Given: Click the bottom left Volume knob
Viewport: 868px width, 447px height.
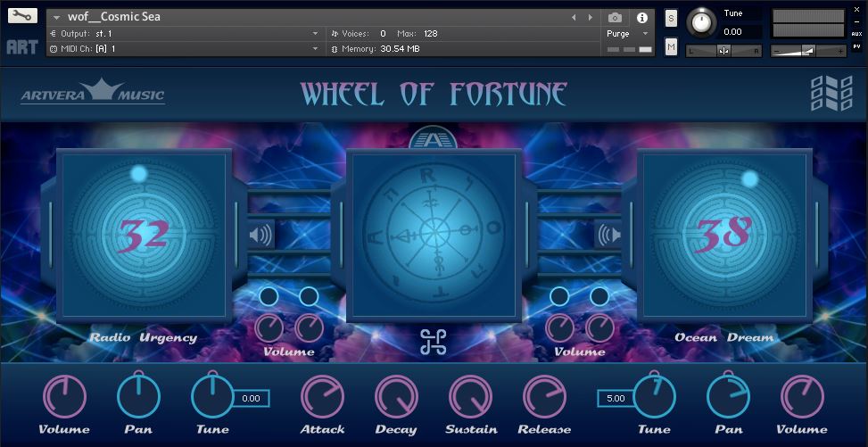Looking at the screenshot, I should 65,397.
